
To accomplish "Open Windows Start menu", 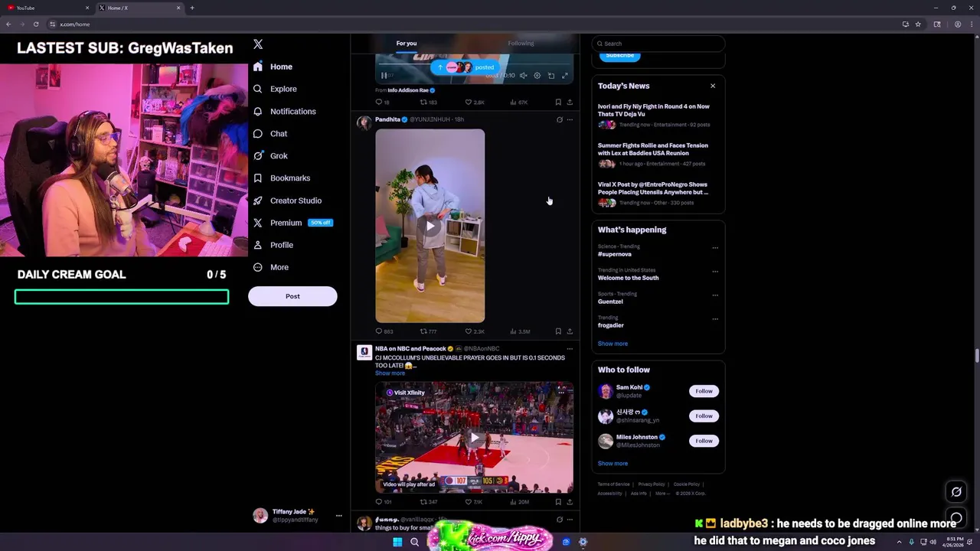I will (397, 542).
